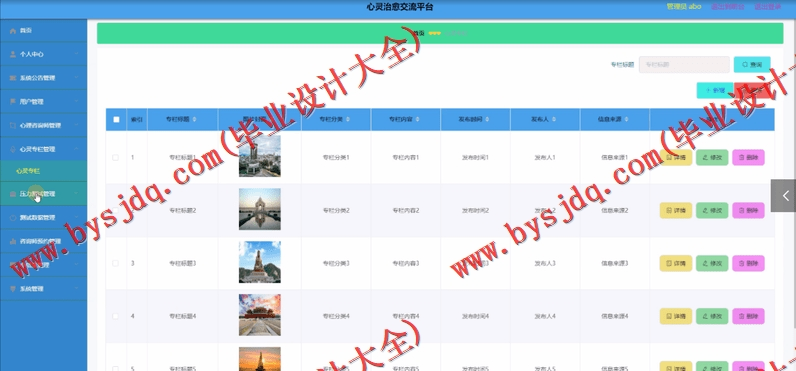Click the 专栏内容2 cell
The image size is (796, 371).
[406, 211]
